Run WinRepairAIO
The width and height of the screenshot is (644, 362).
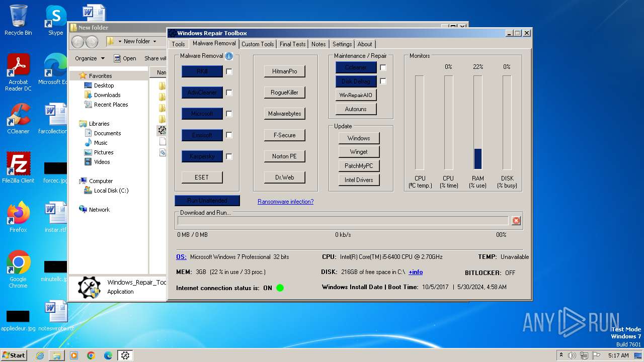(x=356, y=95)
